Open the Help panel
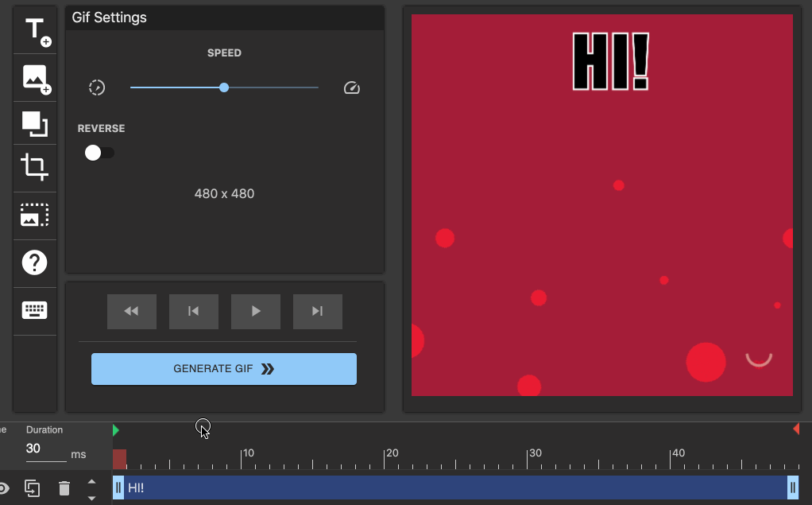 coord(34,262)
